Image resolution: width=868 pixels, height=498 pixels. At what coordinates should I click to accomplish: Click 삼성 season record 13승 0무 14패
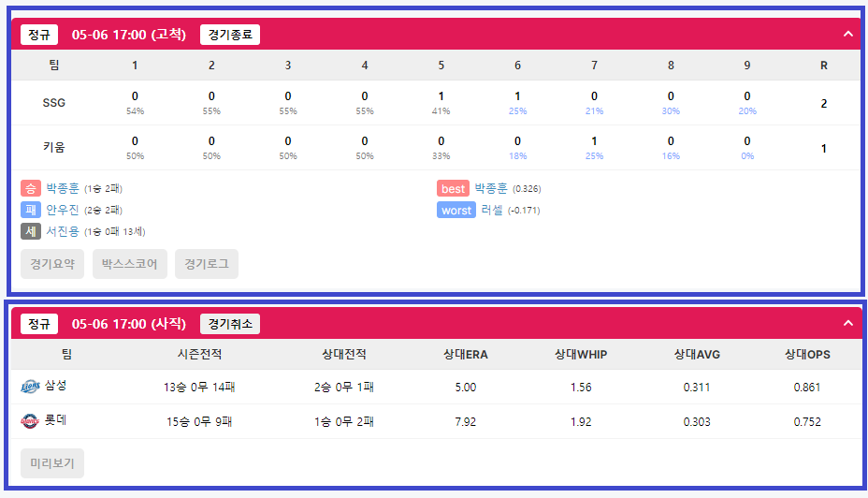(x=199, y=388)
